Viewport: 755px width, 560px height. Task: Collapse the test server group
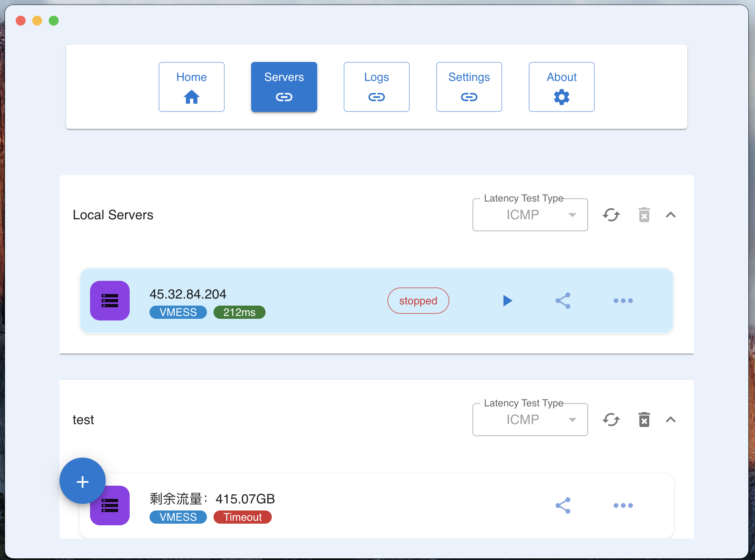[671, 420]
